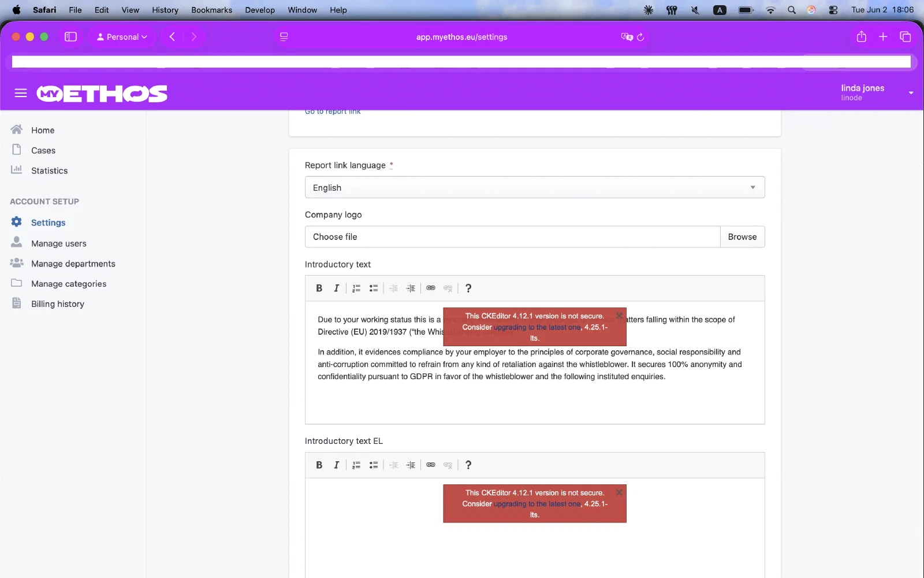Dismiss CKEditor warning in Introductory text editor
Image resolution: width=924 pixels, height=578 pixels.
point(619,316)
